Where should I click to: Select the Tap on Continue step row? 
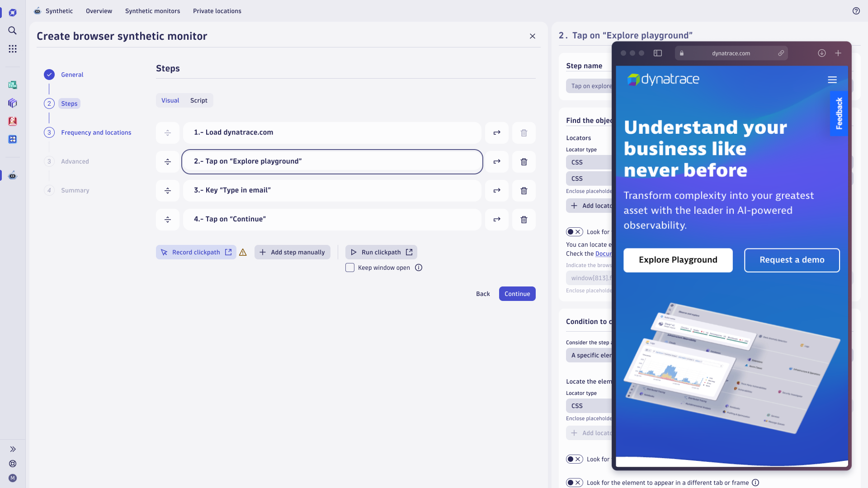tap(332, 220)
